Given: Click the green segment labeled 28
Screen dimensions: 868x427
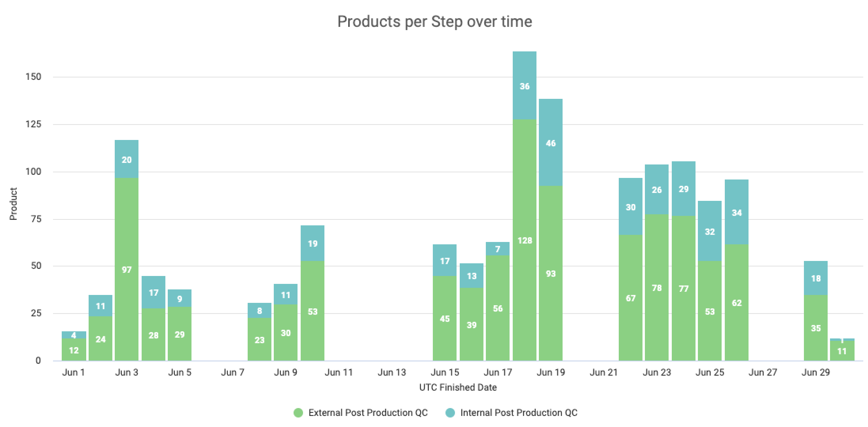Looking at the screenshot, I should tap(154, 334).
